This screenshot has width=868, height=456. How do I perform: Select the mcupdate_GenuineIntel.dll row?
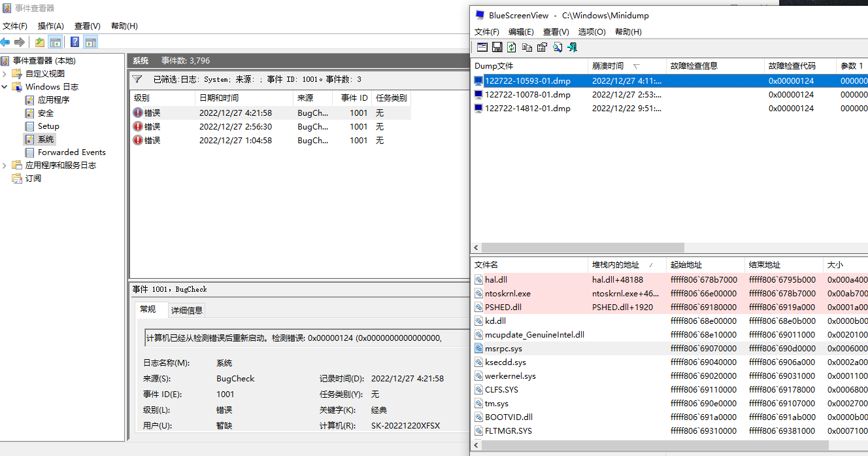[x=669, y=334]
